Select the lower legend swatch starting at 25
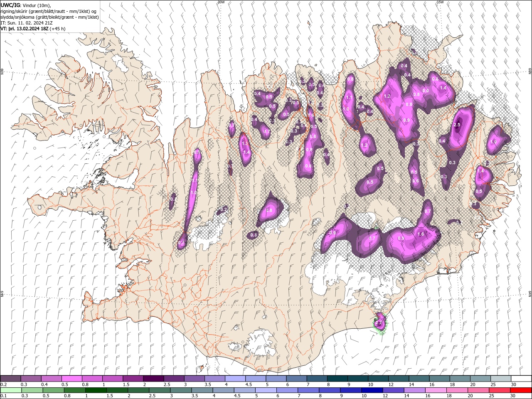The width and height of the screenshot is (532, 399). click(500, 390)
